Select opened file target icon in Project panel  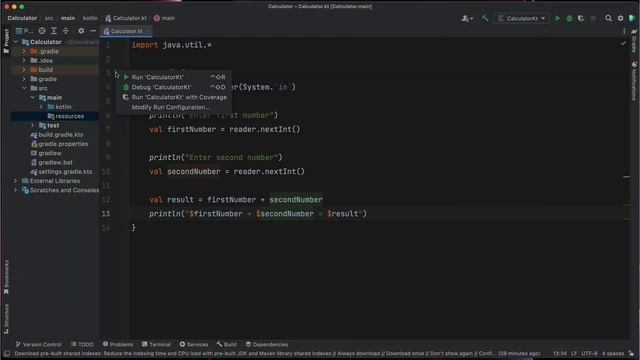pos(42,31)
